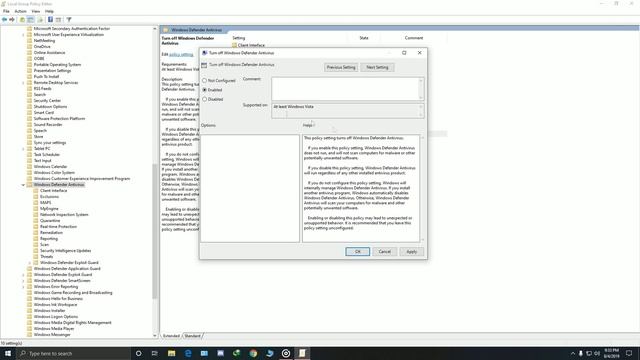
Task: Click the Show/Hide Action Pane toolbar icon
Action: (x=58, y=20)
